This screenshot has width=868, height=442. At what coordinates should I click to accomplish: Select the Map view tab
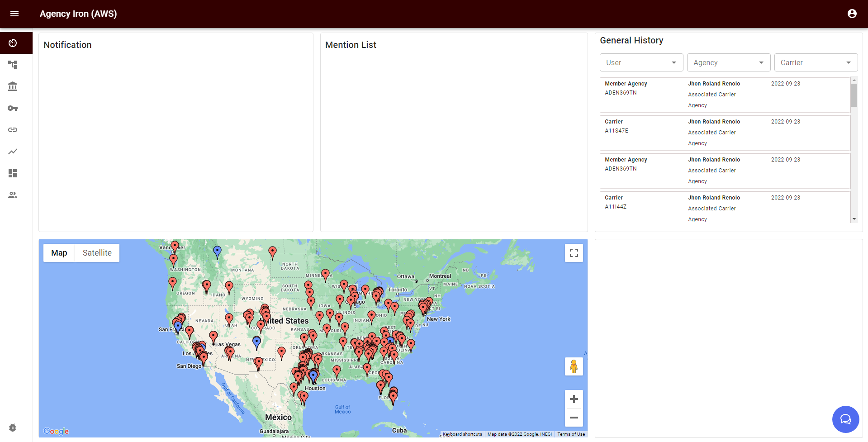click(x=59, y=253)
